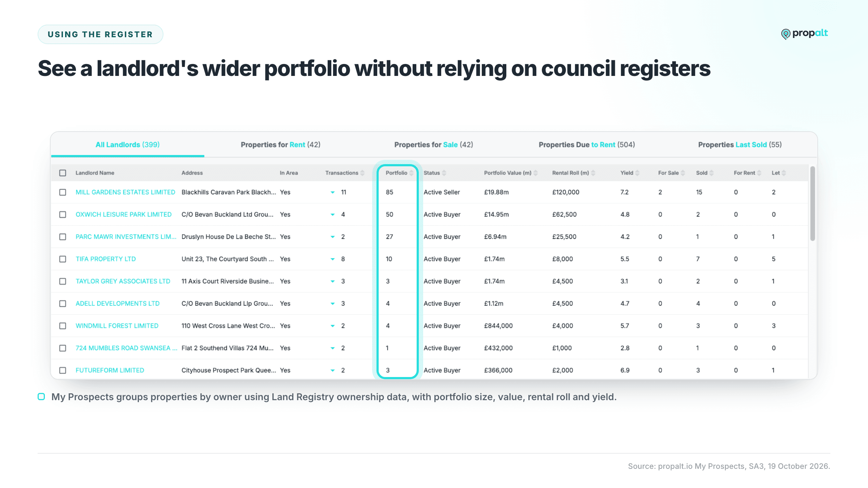Expand transactions for TIFA PROPERTY LTD
The width and height of the screenshot is (868, 488).
(x=333, y=259)
